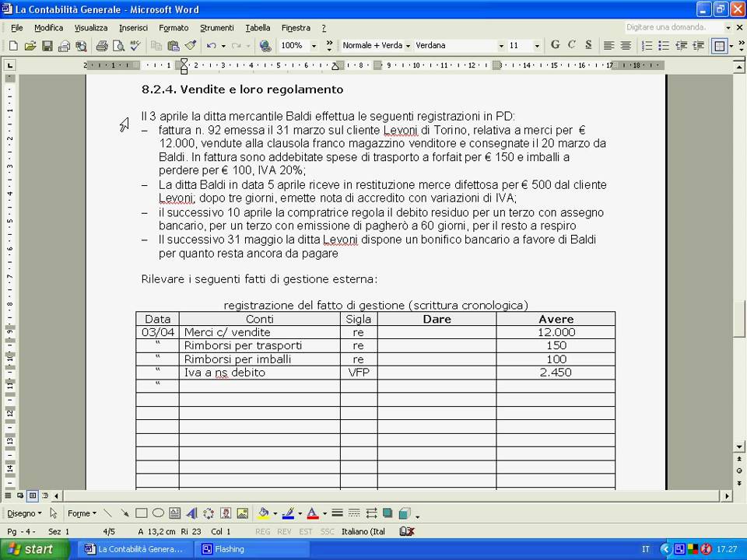Toggle the SSC overtype indicator

click(328, 531)
